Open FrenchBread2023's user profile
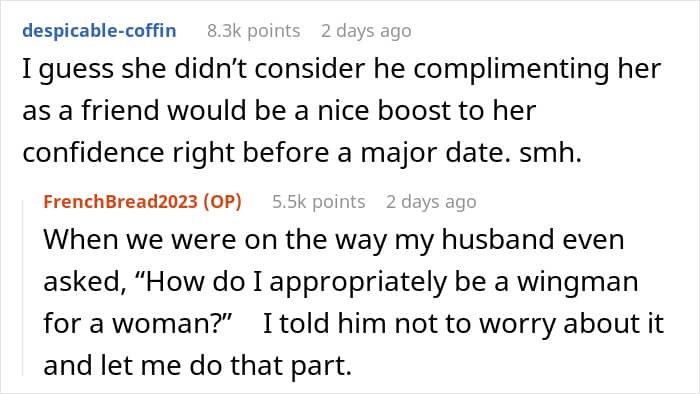This screenshot has height=394, width=700. 121,202
